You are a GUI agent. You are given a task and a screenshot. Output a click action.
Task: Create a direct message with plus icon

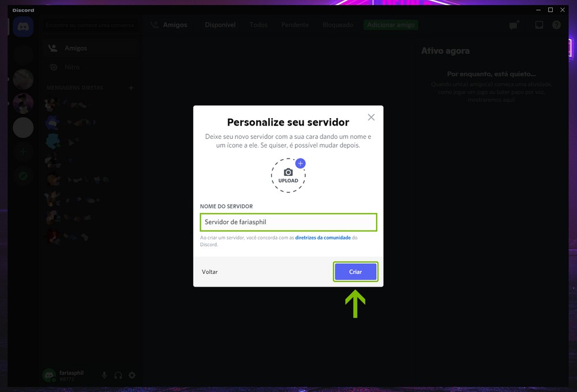point(131,88)
